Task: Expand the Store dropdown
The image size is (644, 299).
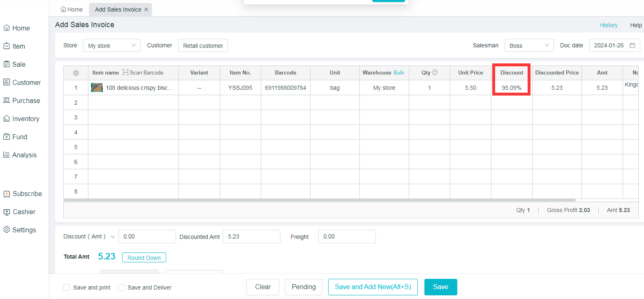Action: [x=111, y=45]
